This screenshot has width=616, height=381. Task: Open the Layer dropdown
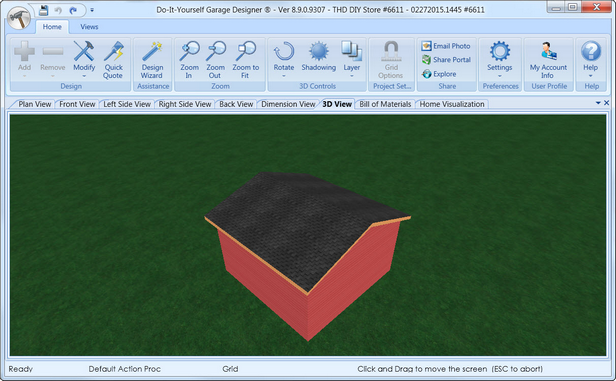352,75
